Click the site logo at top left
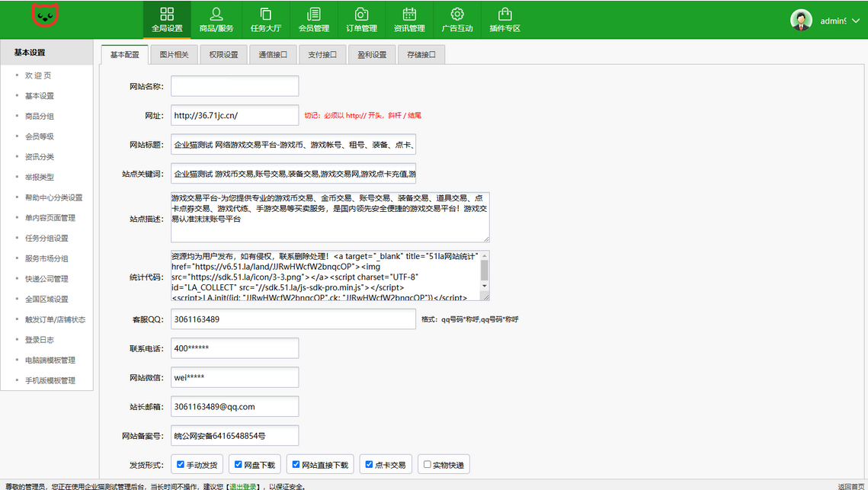868x490 pixels. 44,16
